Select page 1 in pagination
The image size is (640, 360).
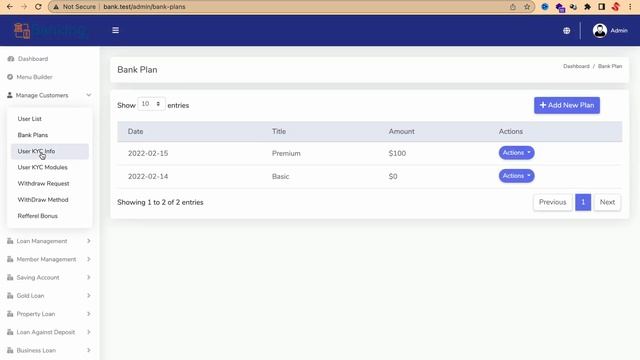583,202
